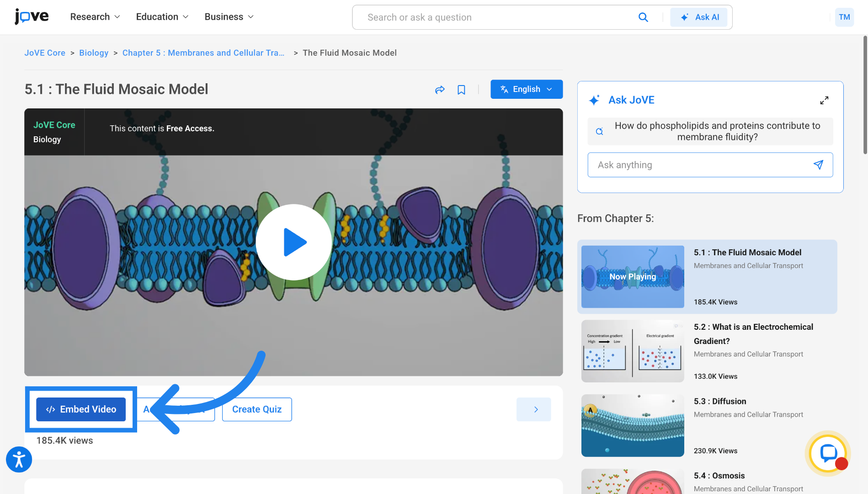Click the '230.9K Views' text
Image resolution: width=868 pixels, height=494 pixels.
tap(715, 451)
